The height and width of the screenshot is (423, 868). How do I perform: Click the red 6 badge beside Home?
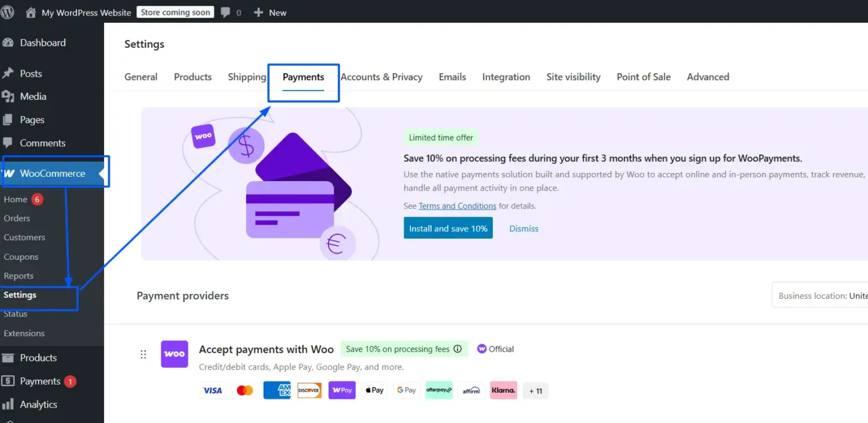click(x=37, y=200)
